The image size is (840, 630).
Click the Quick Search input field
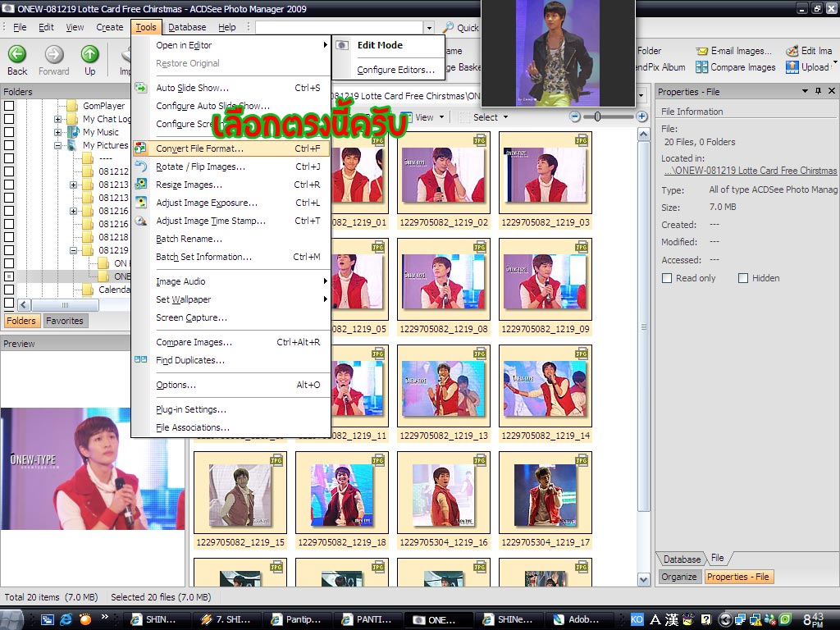(x=340, y=27)
